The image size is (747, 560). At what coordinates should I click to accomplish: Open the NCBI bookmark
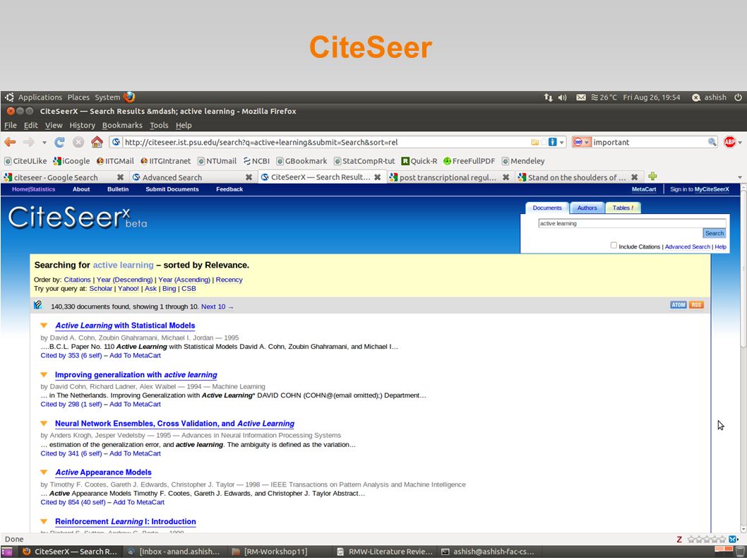pyautogui.click(x=256, y=161)
